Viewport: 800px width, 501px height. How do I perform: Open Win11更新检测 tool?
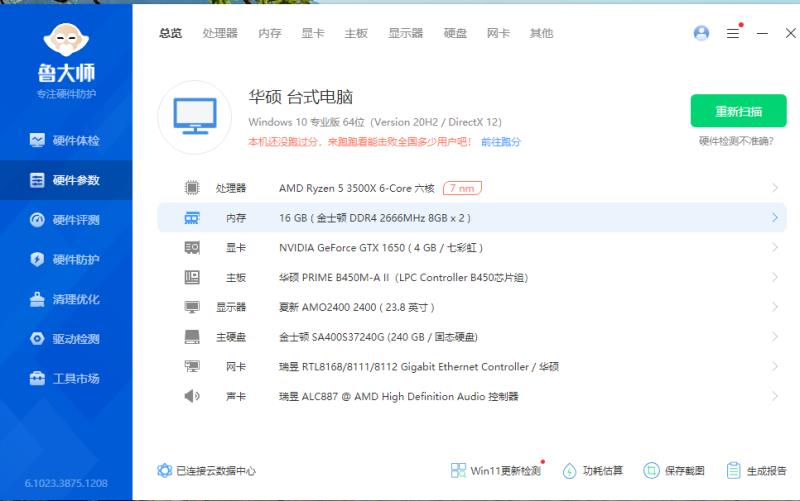497,470
